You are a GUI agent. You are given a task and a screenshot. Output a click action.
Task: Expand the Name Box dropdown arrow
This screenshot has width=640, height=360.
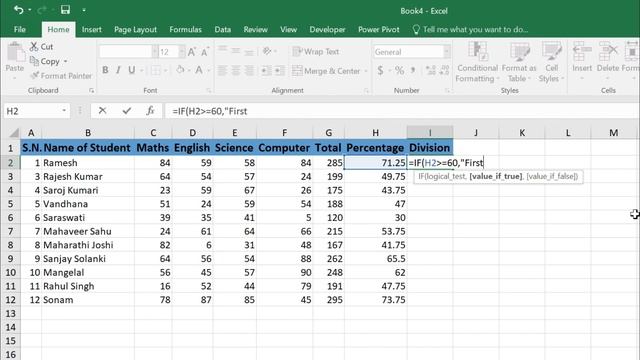tap(64, 111)
